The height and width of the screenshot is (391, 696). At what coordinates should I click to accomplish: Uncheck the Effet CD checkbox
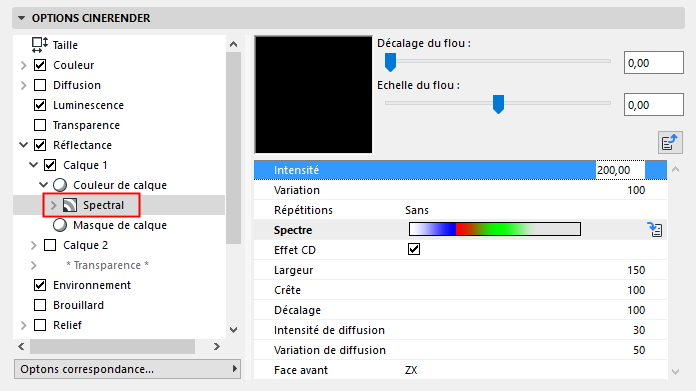[414, 249]
